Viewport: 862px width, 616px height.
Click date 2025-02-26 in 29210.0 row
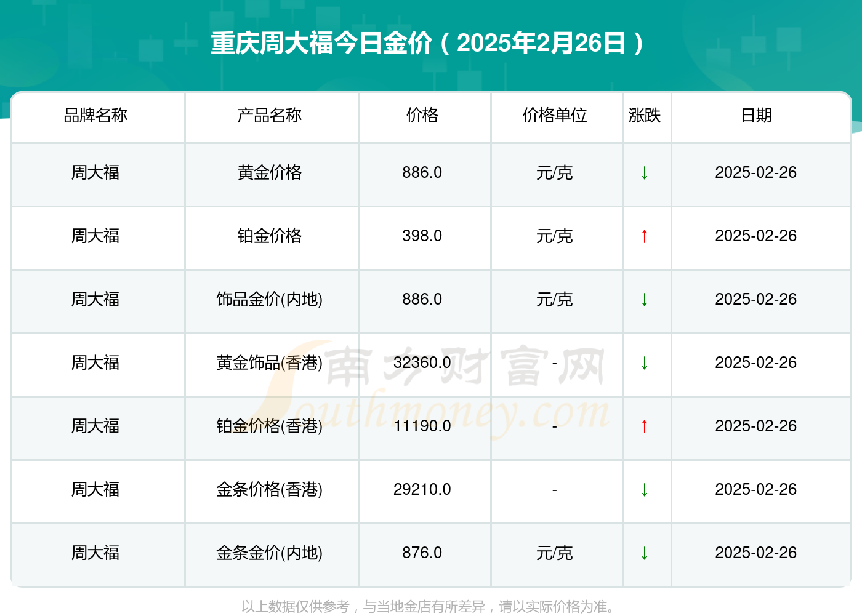(x=756, y=490)
